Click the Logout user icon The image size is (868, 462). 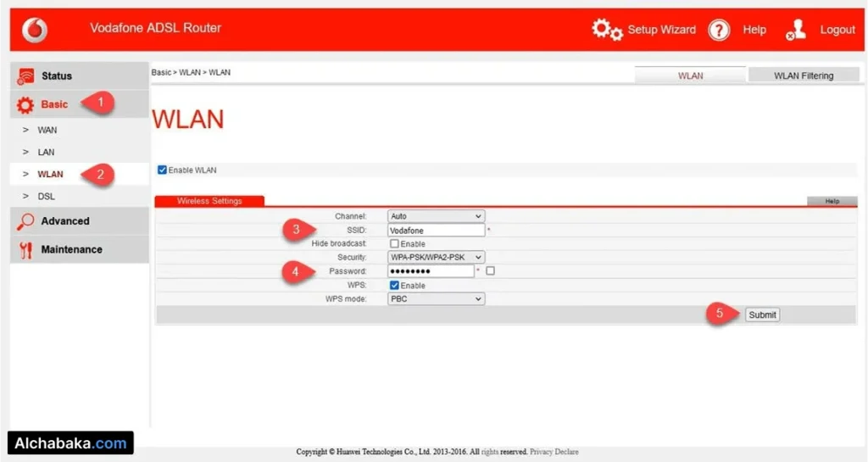(x=795, y=30)
